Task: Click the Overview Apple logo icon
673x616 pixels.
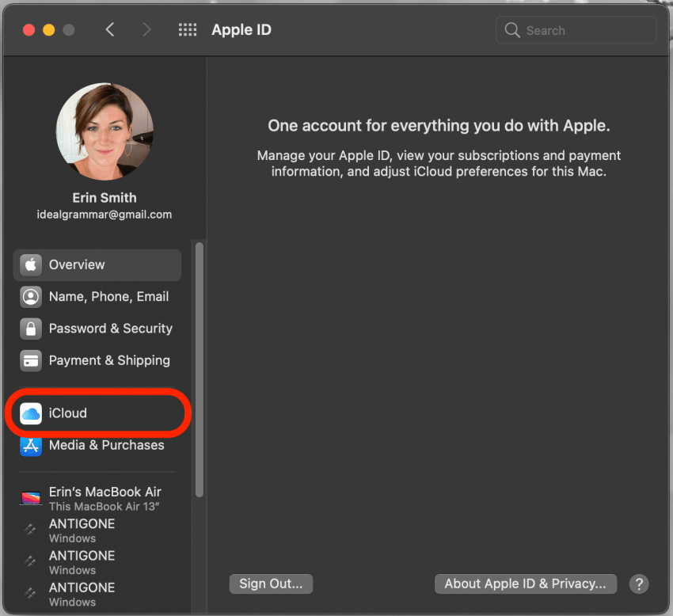Action: pyautogui.click(x=31, y=265)
